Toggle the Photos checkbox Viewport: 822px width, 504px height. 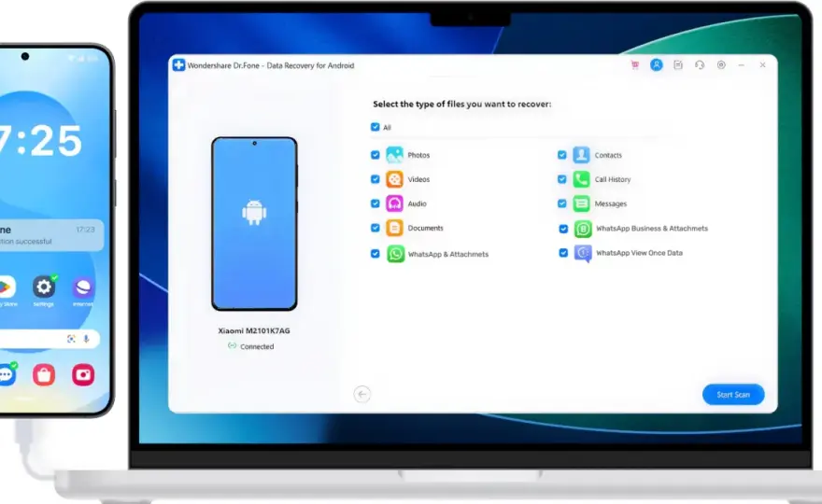pos(375,155)
